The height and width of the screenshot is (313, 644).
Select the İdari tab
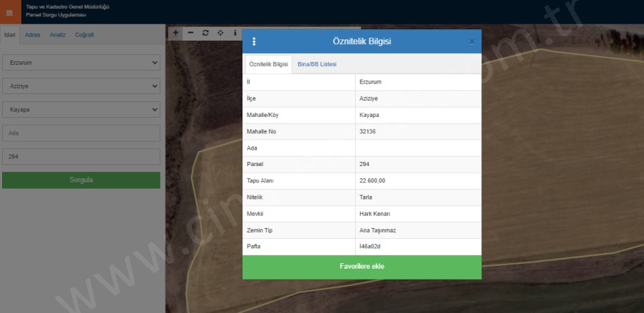coord(10,34)
